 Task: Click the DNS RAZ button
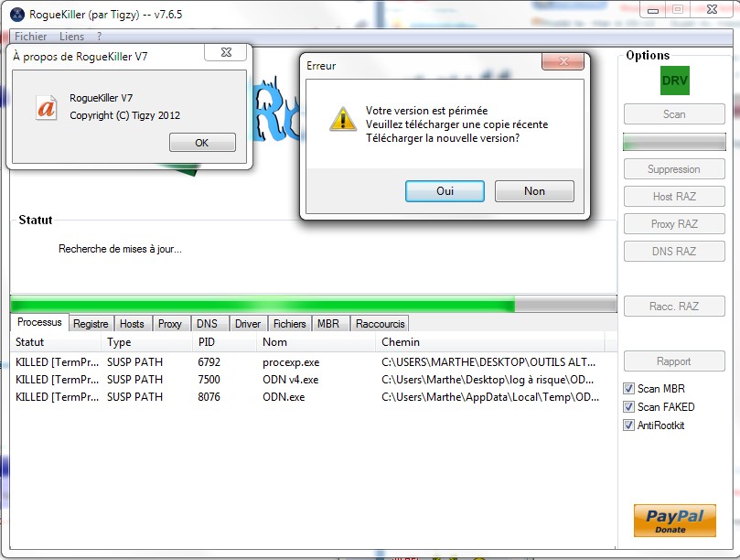674,252
